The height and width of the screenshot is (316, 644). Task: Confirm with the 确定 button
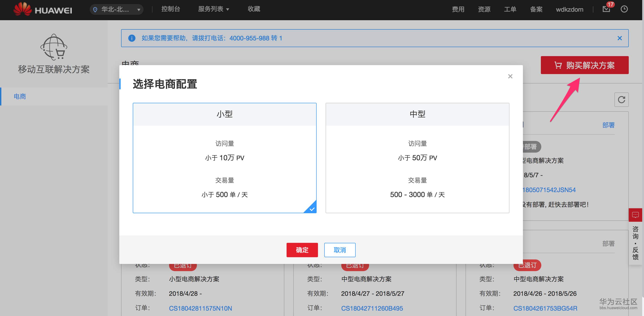point(302,250)
